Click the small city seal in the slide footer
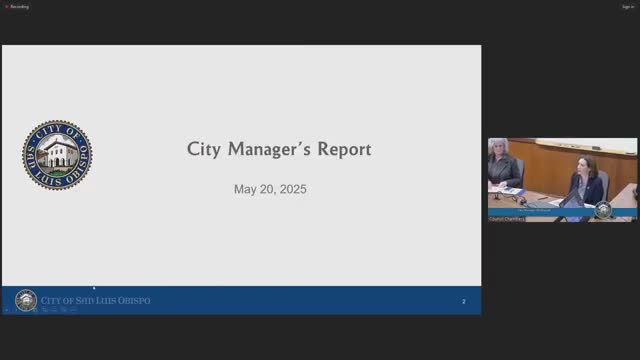This screenshot has height=360, width=640. 26,300
